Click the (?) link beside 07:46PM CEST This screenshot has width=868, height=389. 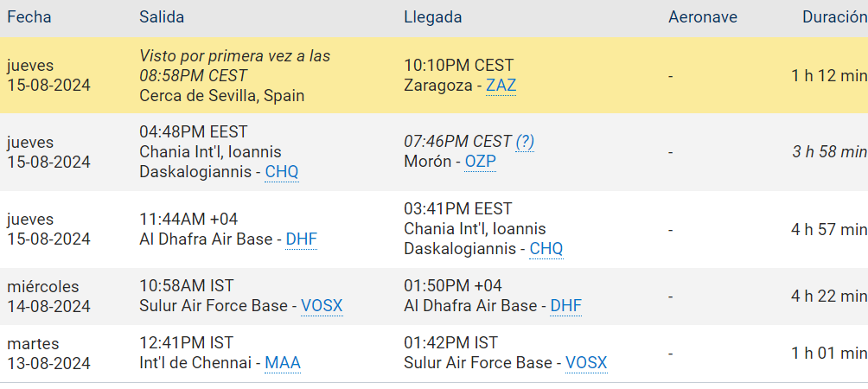click(x=525, y=141)
